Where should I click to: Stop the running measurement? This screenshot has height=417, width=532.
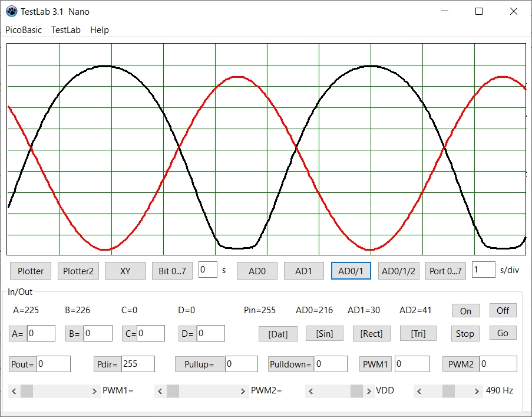pyautogui.click(x=465, y=333)
